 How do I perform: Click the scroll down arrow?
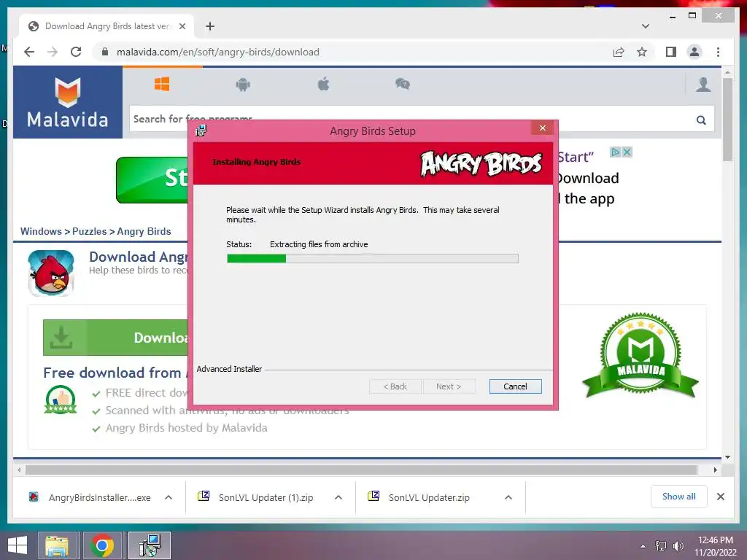pyautogui.click(x=727, y=457)
